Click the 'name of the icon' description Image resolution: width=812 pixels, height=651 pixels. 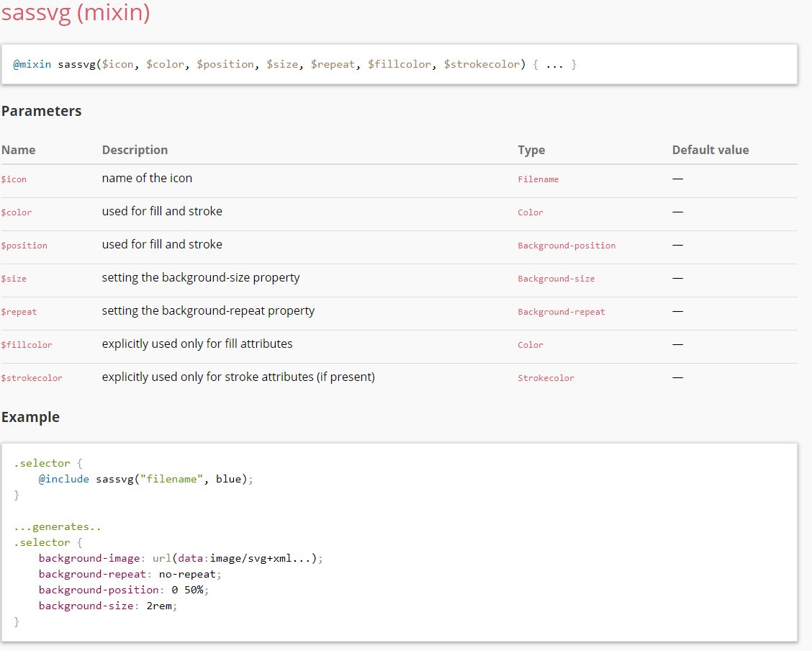pyautogui.click(x=147, y=178)
